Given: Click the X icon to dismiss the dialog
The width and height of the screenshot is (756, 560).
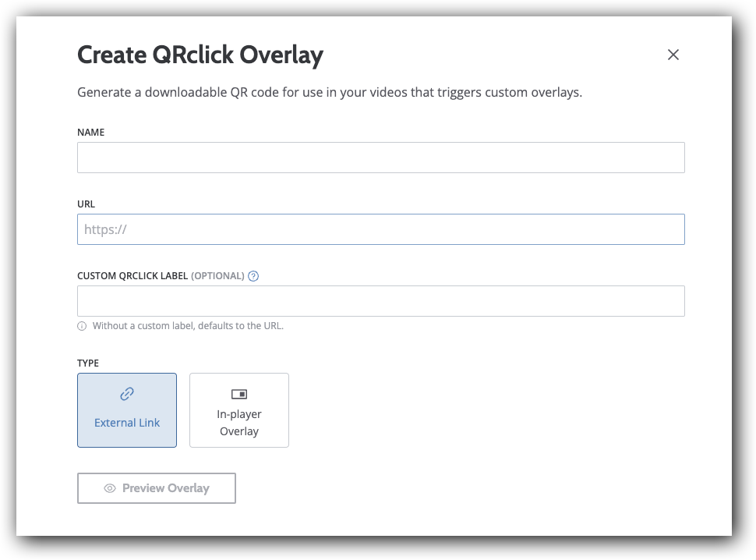Looking at the screenshot, I should pyautogui.click(x=673, y=55).
